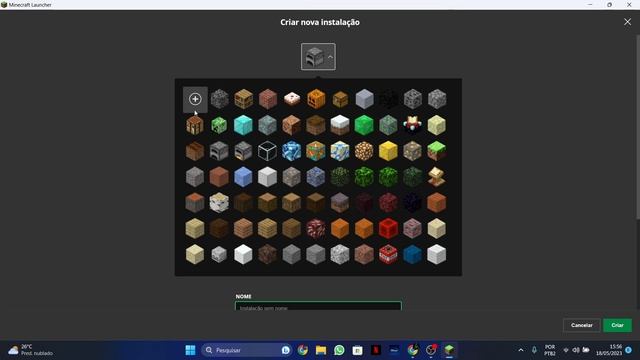Open Netflix from the taskbar
The height and width of the screenshot is (360, 640).
coord(376,350)
